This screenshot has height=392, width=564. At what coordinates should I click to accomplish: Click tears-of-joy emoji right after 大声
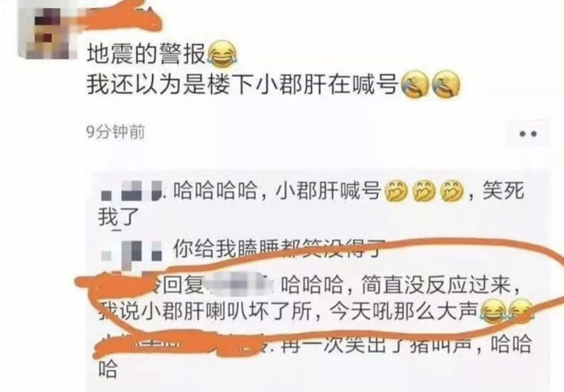(x=493, y=312)
